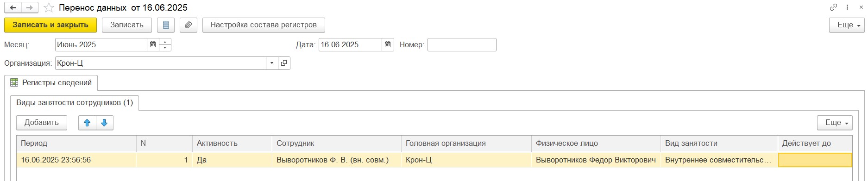Click into the Номер input field
Screen dimensions: 868x181
462,45
